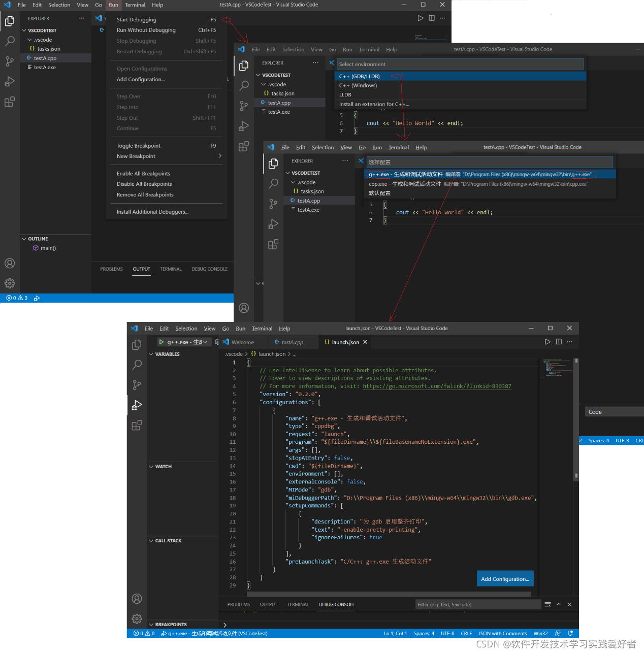Close launch.json editor tab
This screenshot has width=644, height=653.
pyautogui.click(x=365, y=342)
